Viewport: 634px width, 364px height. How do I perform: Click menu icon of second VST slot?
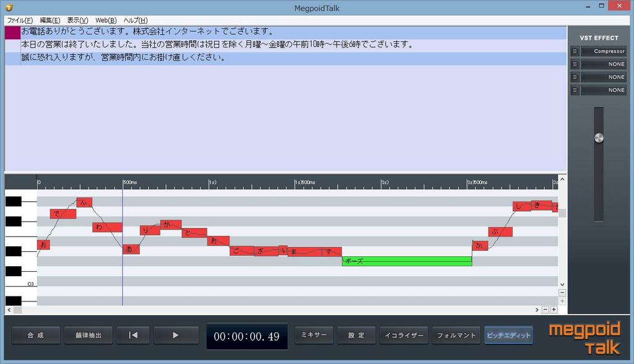(x=575, y=64)
